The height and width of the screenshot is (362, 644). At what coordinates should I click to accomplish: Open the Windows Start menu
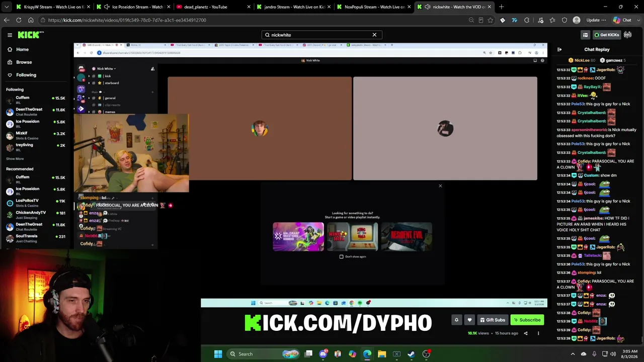[218, 354]
